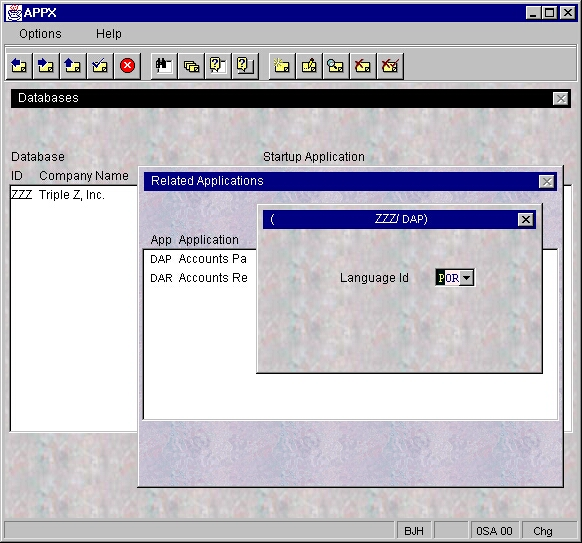Click the binoculars toolbar icon
The width and height of the screenshot is (582, 543).
pyautogui.click(x=164, y=66)
